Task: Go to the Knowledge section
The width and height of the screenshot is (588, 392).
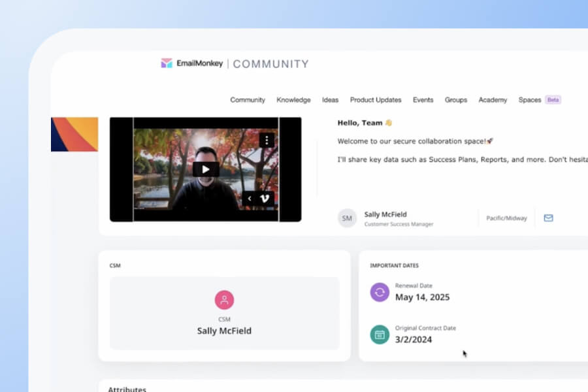Action: pyautogui.click(x=293, y=100)
